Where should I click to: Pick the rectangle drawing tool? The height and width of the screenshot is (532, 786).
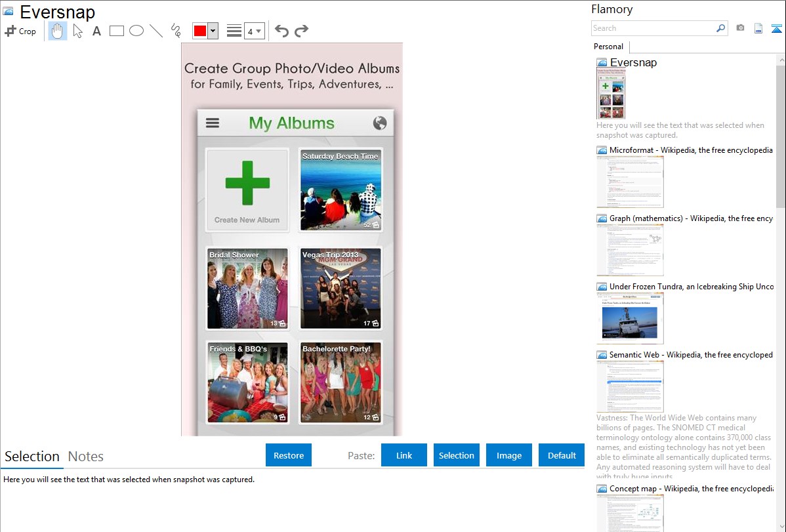pyautogui.click(x=116, y=31)
